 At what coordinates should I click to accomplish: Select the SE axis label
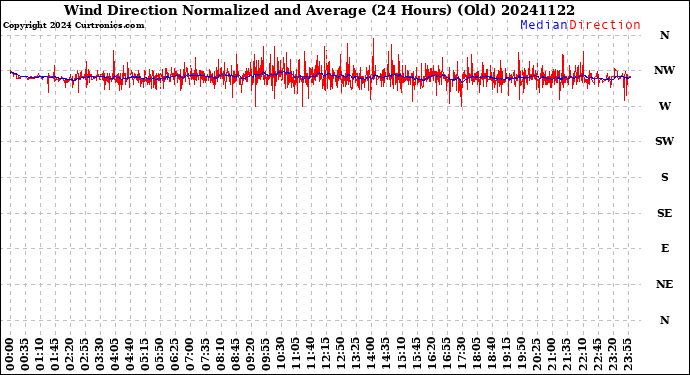[664, 213]
